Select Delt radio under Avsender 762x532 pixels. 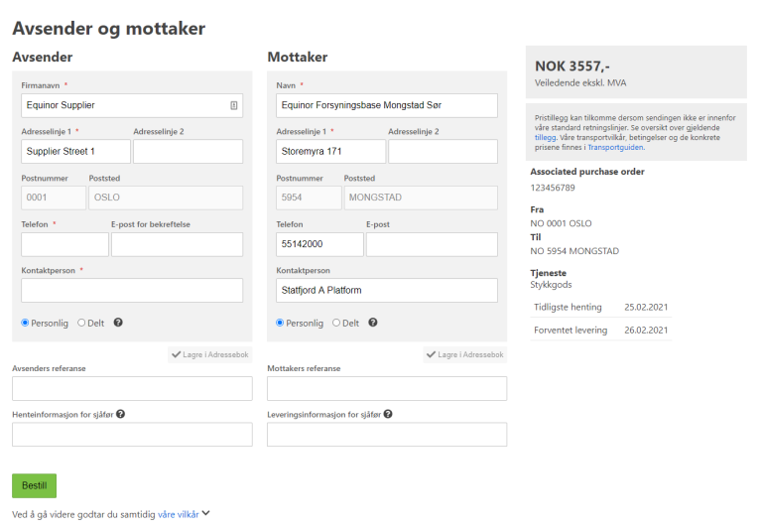coord(81,323)
